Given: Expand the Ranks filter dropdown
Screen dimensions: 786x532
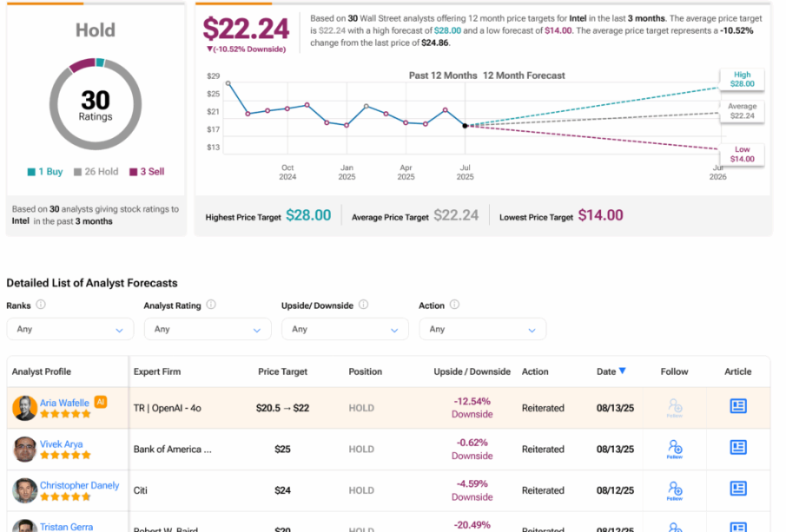Looking at the screenshot, I should (x=70, y=329).
